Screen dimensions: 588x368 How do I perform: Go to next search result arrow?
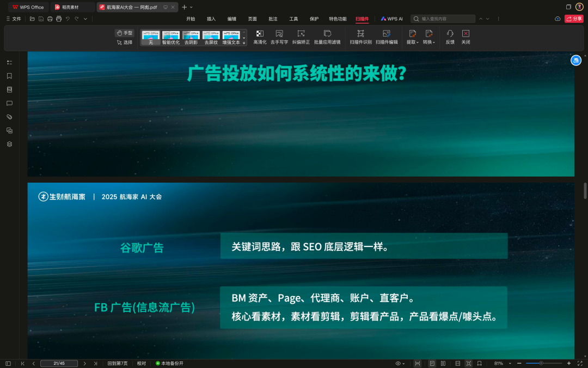tap(487, 19)
